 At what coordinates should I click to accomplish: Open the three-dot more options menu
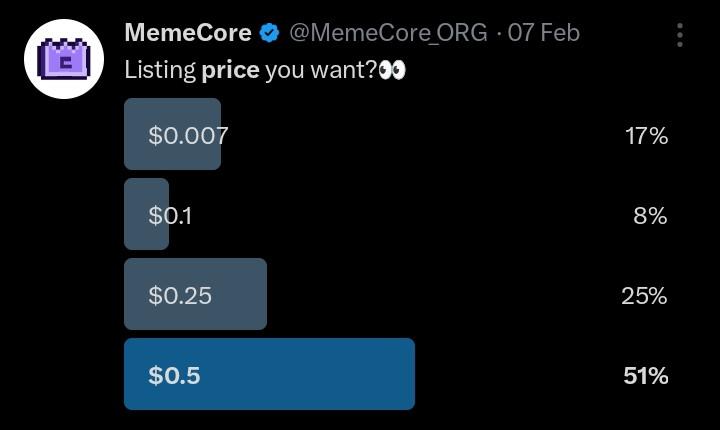[680, 36]
